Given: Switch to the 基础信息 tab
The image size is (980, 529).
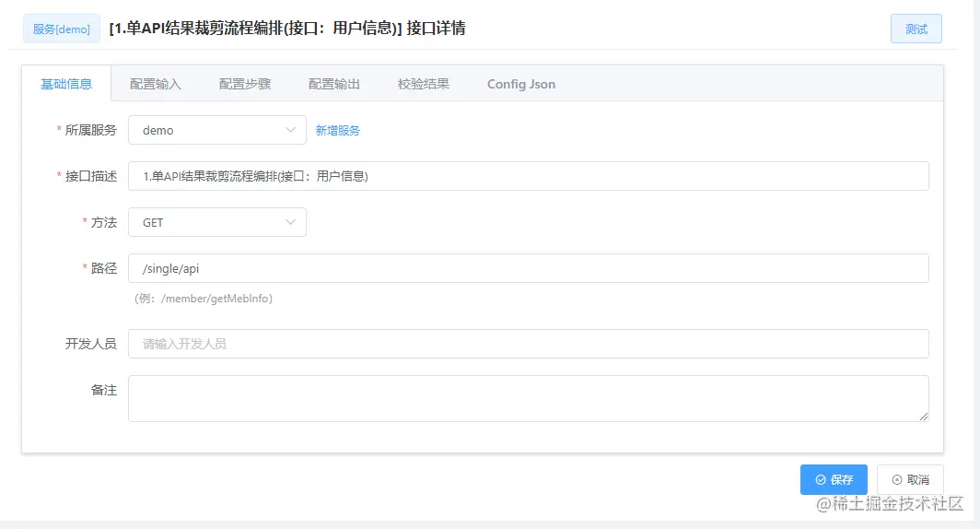Looking at the screenshot, I should tap(66, 84).
